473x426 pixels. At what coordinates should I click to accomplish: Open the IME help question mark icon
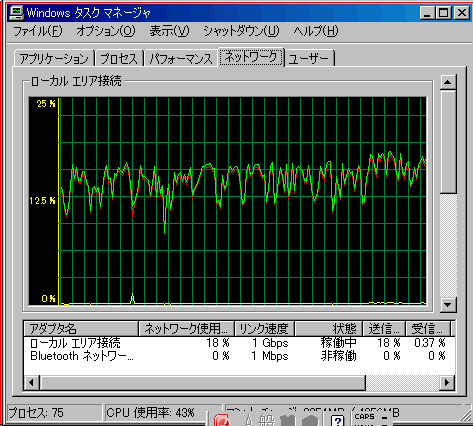[x=337, y=420]
